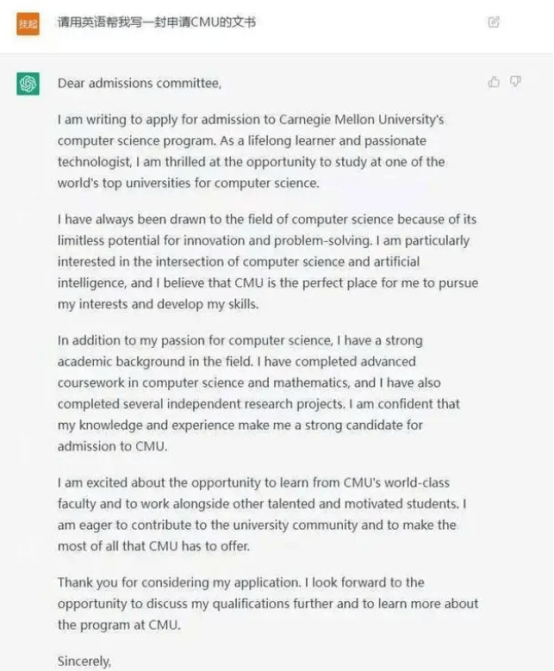
Task: Click the line 'most of all that CMU has to offer.'
Action: click(x=154, y=546)
